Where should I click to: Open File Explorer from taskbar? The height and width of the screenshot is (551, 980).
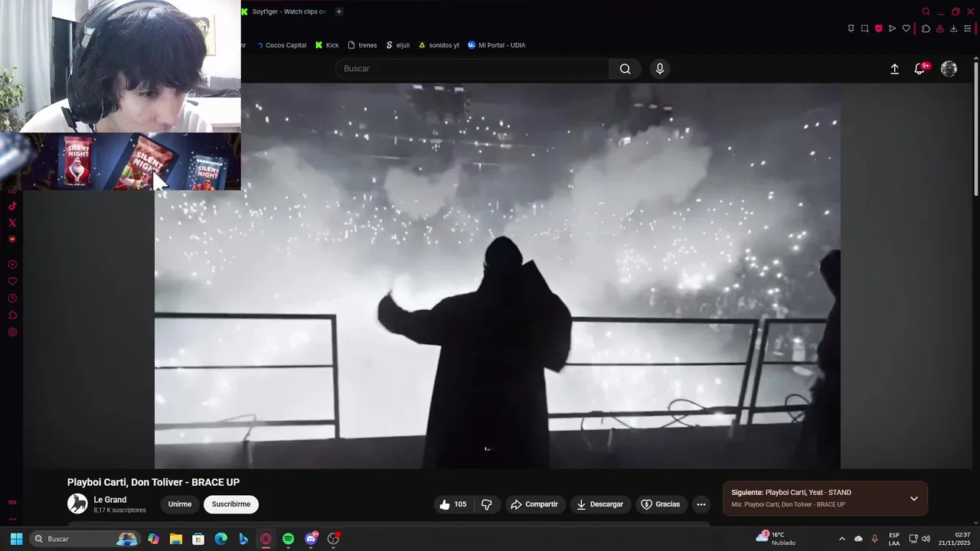[x=175, y=539]
